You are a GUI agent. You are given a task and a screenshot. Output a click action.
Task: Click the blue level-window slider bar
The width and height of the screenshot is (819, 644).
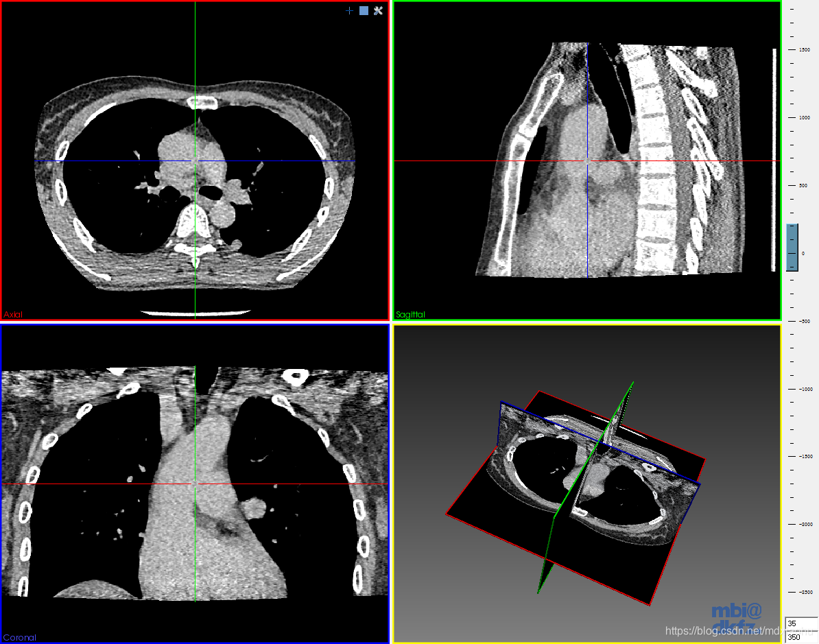pyautogui.click(x=792, y=247)
